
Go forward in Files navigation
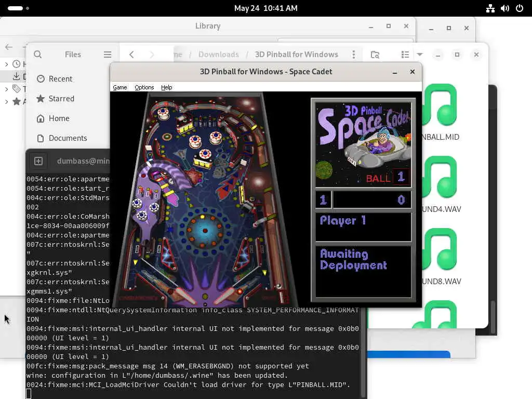151,54
